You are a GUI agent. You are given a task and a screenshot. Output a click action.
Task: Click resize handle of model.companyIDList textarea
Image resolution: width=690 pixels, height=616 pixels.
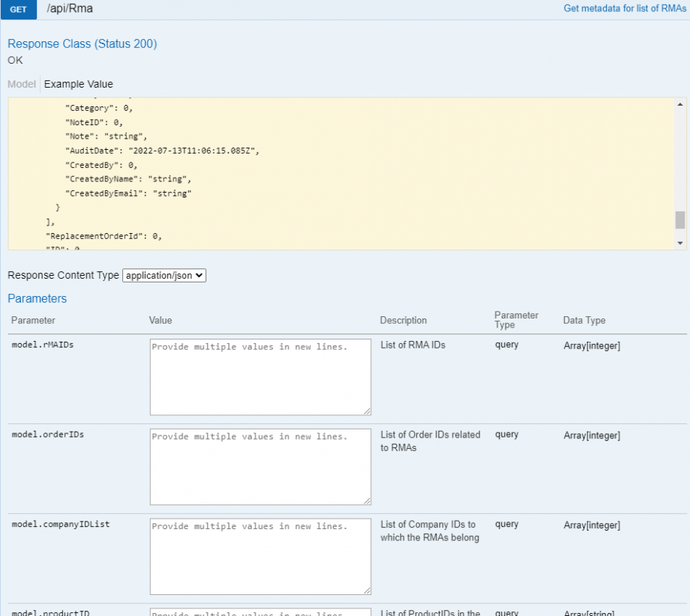coord(367,591)
